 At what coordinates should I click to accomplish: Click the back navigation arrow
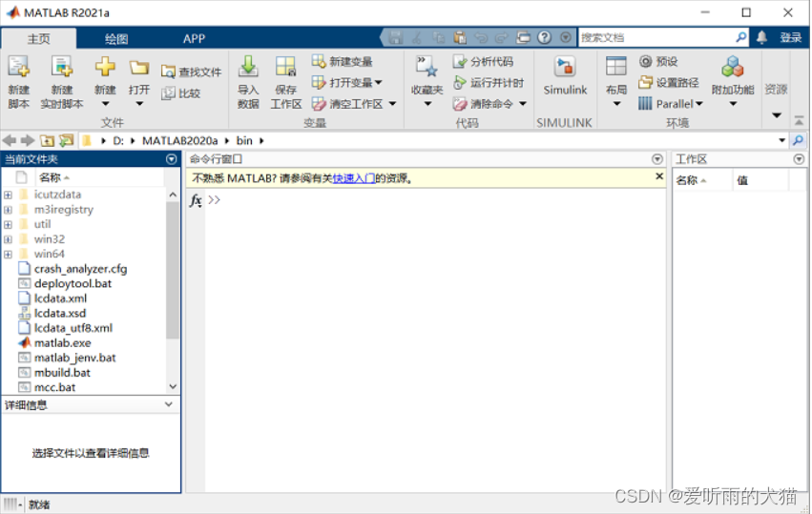pos(10,140)
